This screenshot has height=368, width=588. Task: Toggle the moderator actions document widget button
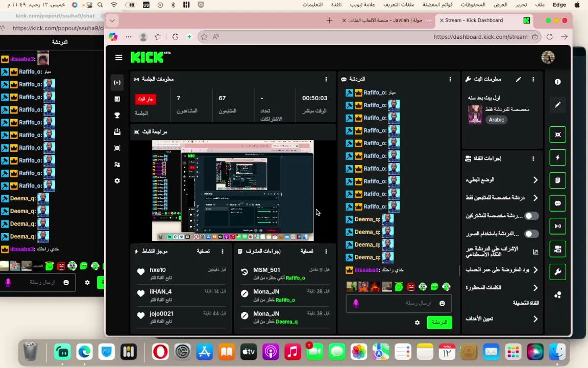pos(557,180)
